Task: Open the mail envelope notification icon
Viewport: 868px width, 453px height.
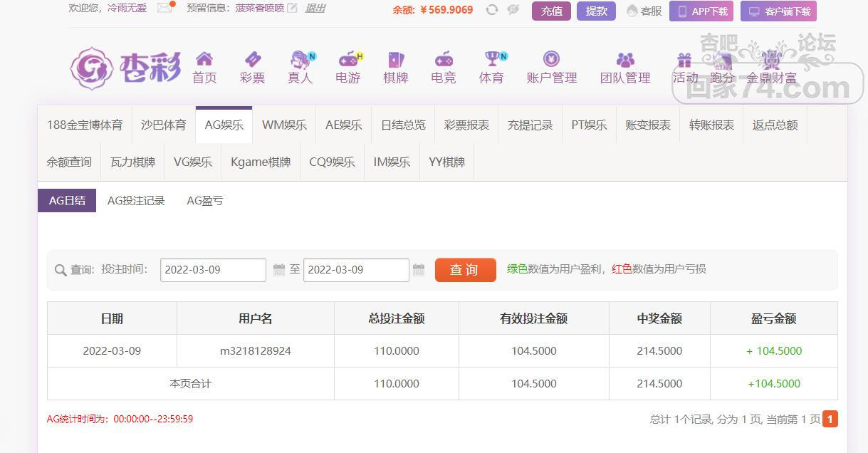Action: [164, 9]
